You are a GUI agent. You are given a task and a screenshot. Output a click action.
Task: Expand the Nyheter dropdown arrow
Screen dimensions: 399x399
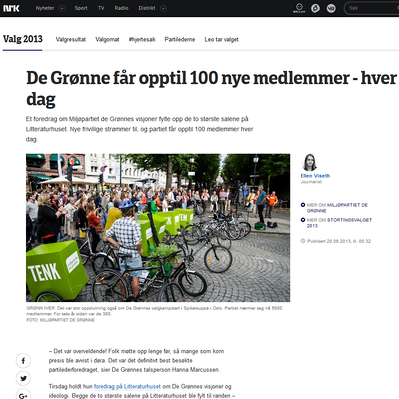(x=62, y=8)
